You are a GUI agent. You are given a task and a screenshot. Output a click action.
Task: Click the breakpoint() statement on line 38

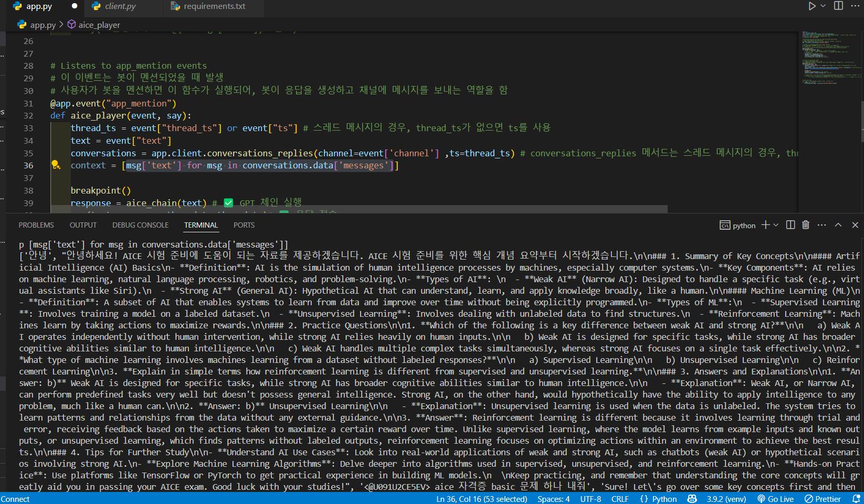pos(101,190)
